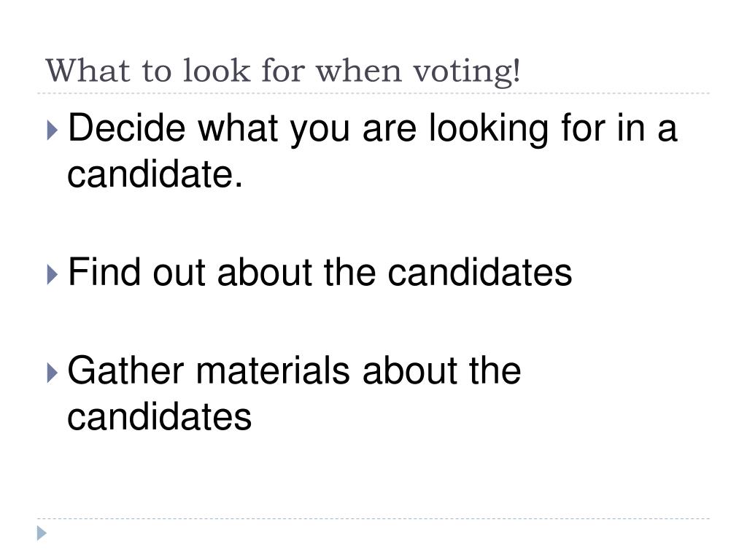The width and height of the screenshot is (747, 560).
Task: Click the word 'looking' in the first bullet
Action: (489, 128)
